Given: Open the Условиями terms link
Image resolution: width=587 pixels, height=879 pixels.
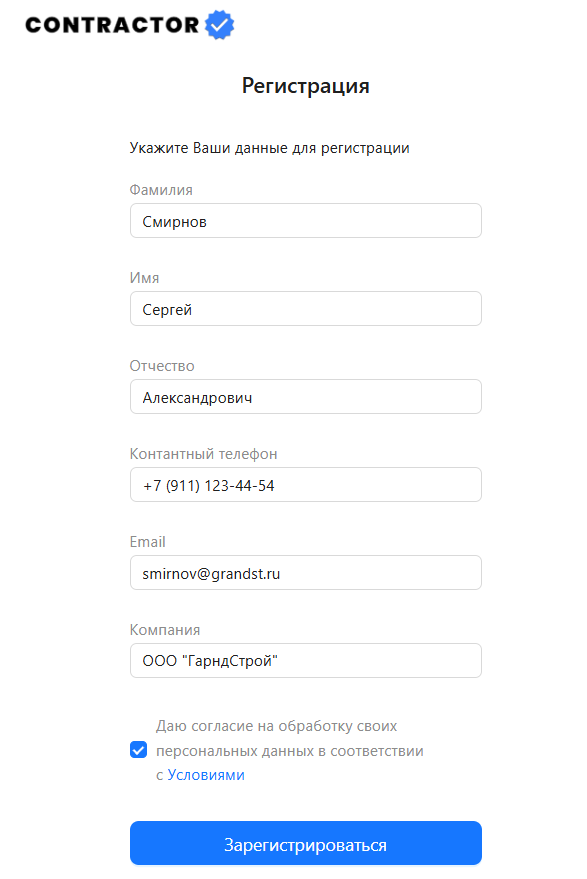Looking at the screenshot, I should [x=206, y=775].
